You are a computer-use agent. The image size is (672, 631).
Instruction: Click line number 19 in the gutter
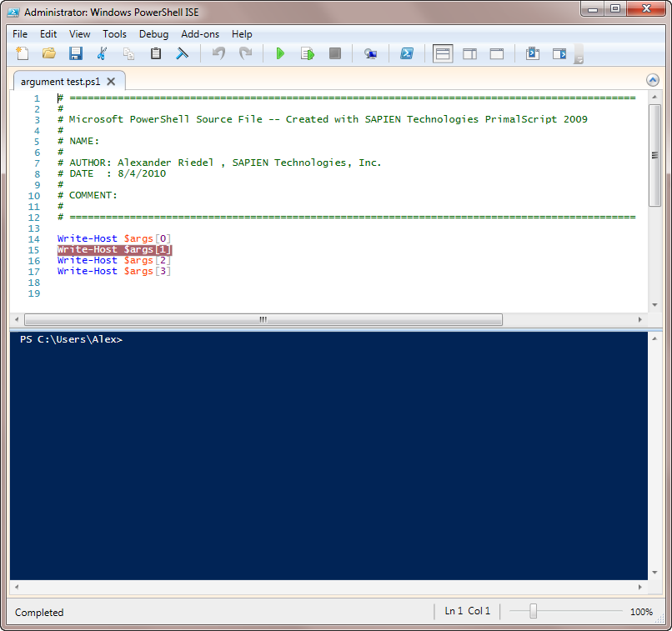click(34, 293)
